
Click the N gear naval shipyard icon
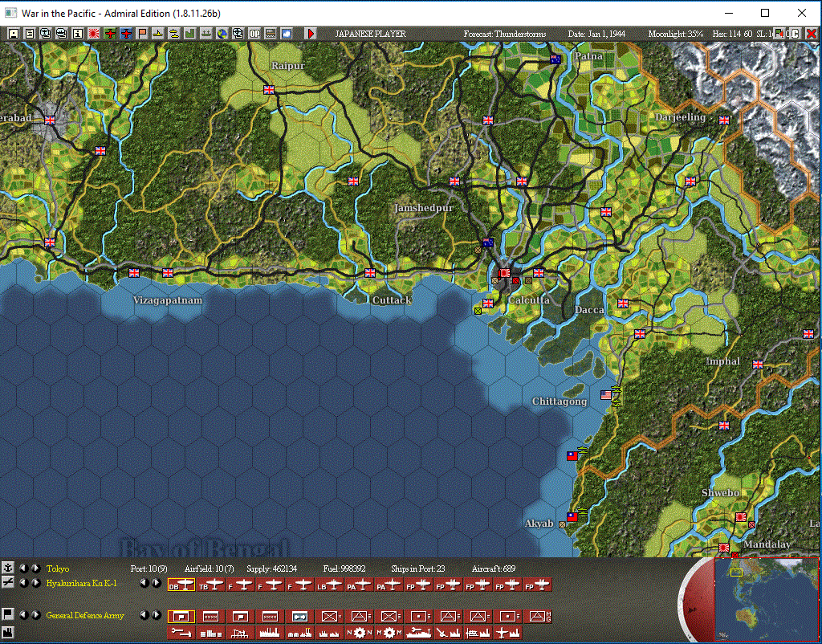359,633
